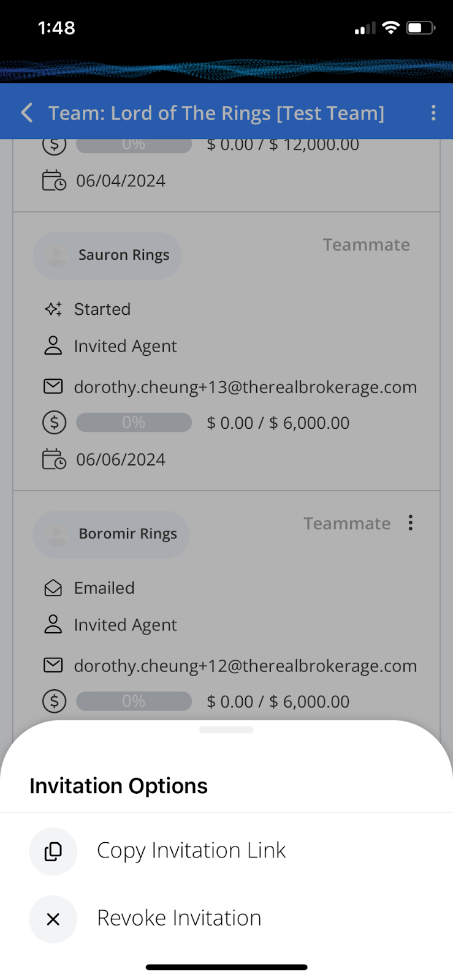Tap the dorothy.cheung+13@therealbrokerage.com email address
Image resolution: width=453 pixels, height=980 pixels.
(x=245, y=387)
